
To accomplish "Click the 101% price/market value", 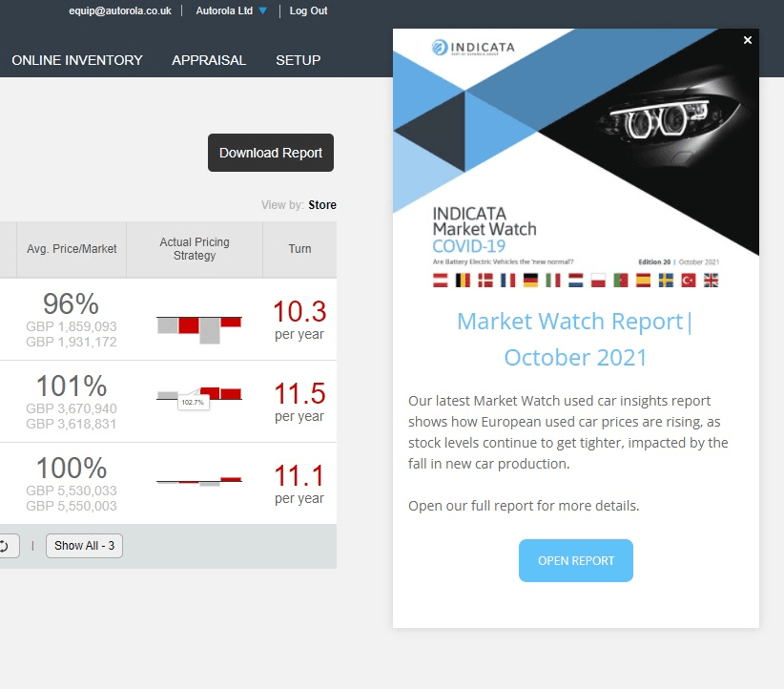I will (x=72, y=386).
